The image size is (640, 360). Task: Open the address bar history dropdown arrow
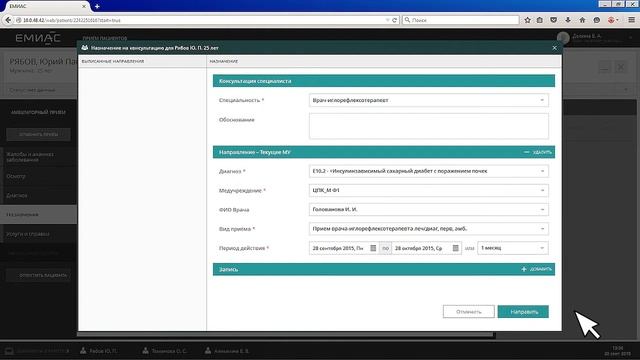click(387, 20)
